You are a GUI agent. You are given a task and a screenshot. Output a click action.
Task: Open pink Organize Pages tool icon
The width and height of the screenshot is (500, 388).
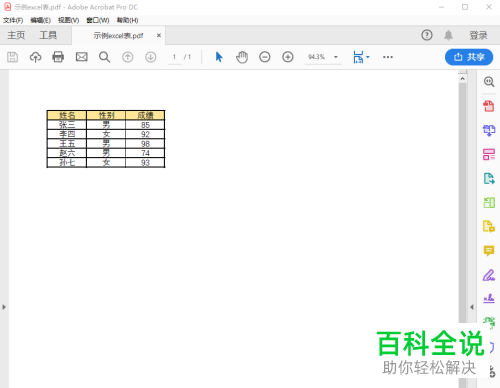489,154
